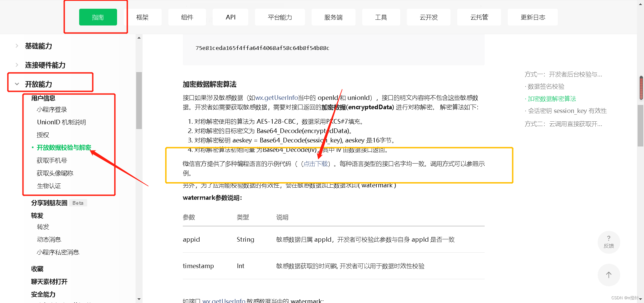Open 聊天素材打开 in the sidebar

click(49, 282)
